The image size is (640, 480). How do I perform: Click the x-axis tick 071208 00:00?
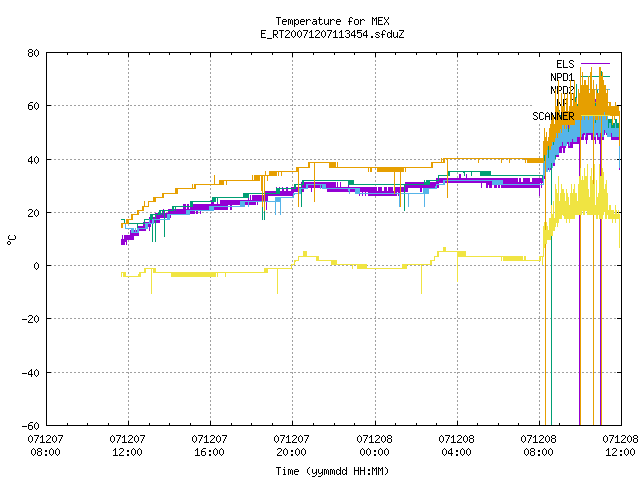[x=374, y=446]
